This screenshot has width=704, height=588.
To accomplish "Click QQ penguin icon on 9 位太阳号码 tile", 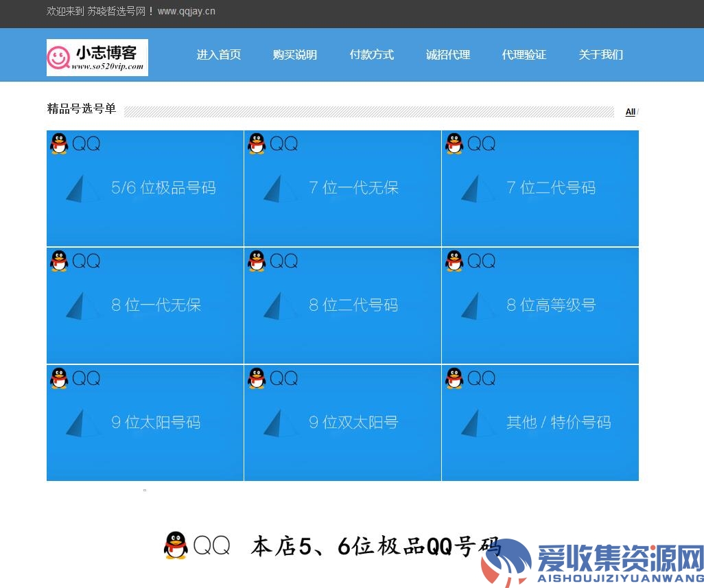I will click(x=59, y=378).
